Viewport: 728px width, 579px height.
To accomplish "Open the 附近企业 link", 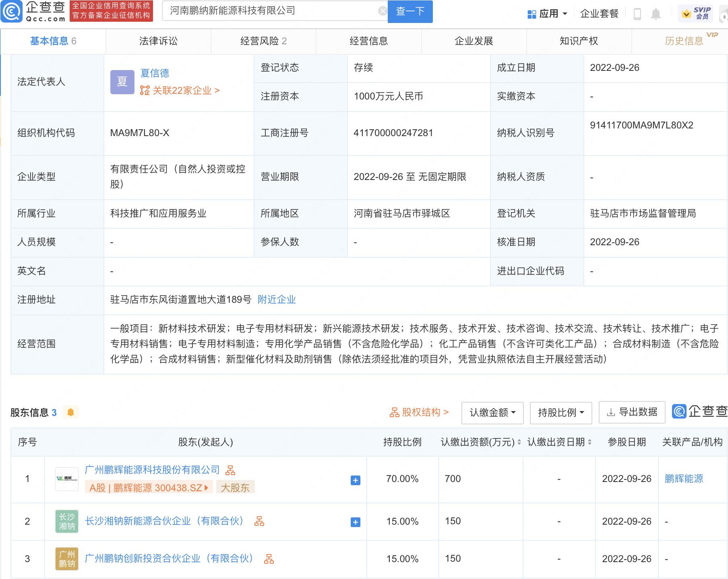I will pos(277,300).
